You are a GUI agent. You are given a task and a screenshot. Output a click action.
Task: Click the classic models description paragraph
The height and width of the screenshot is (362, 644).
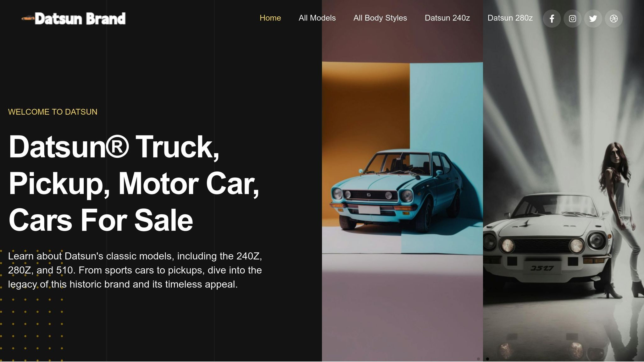135,270
